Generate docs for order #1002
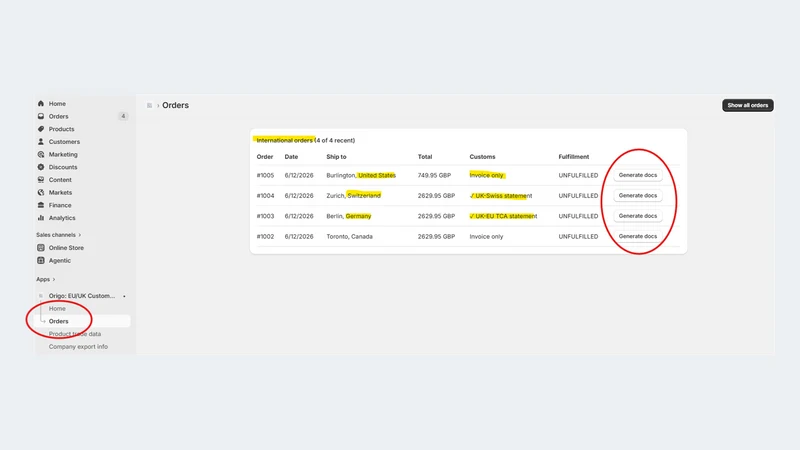Screen dimensions: 800x450 pos(638,236)
